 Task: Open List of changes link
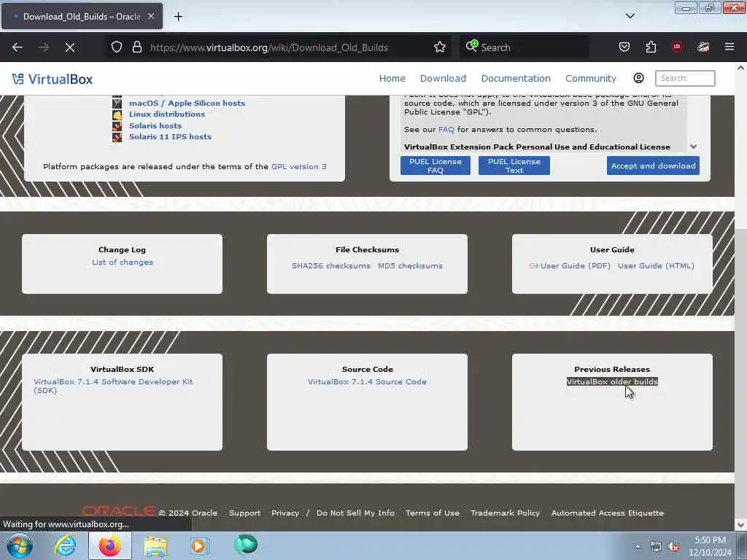tap(123, 262)
